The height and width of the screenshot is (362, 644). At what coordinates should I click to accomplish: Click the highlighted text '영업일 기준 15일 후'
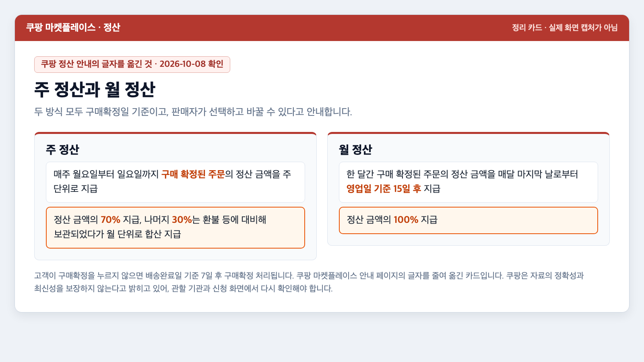384,189
